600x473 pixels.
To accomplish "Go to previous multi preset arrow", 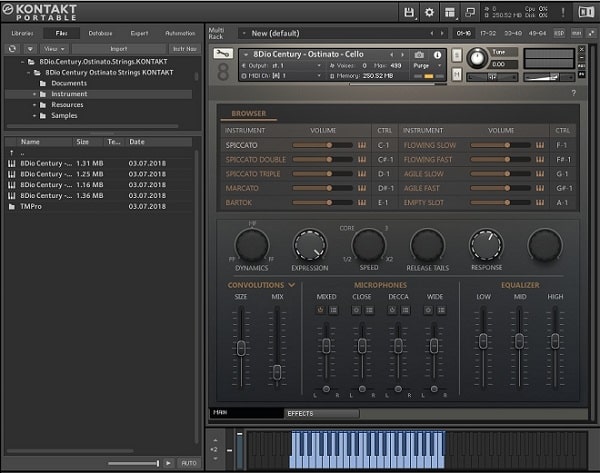I will pyautogui.click(x=432, y=33).
